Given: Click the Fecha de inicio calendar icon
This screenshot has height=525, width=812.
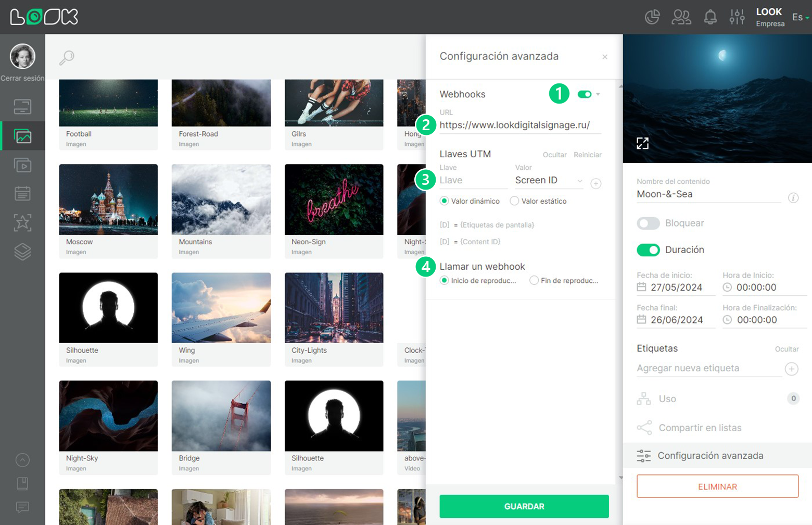Looking at the screenshot, I should pos(642,287).
